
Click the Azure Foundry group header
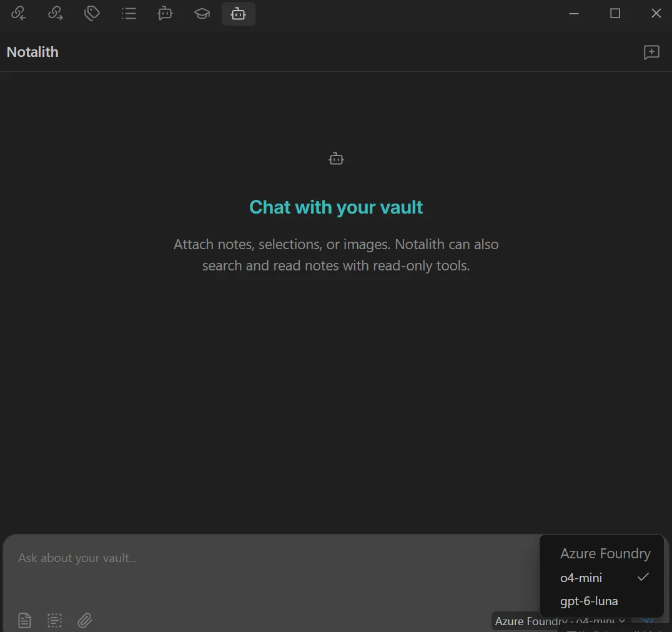pyautogui.click(x=605, y=553)
